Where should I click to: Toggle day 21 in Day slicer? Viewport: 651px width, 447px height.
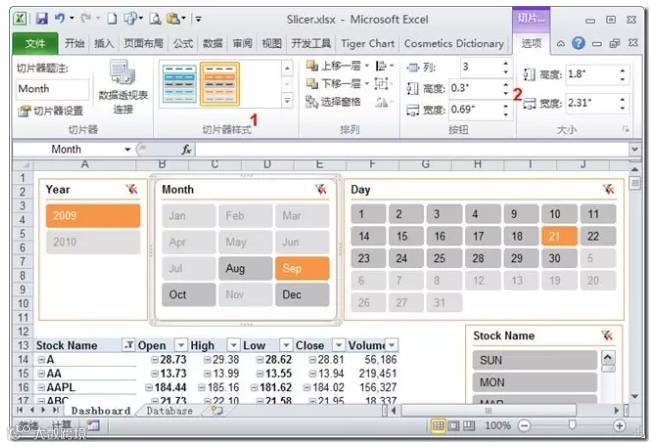pos(559,236)
